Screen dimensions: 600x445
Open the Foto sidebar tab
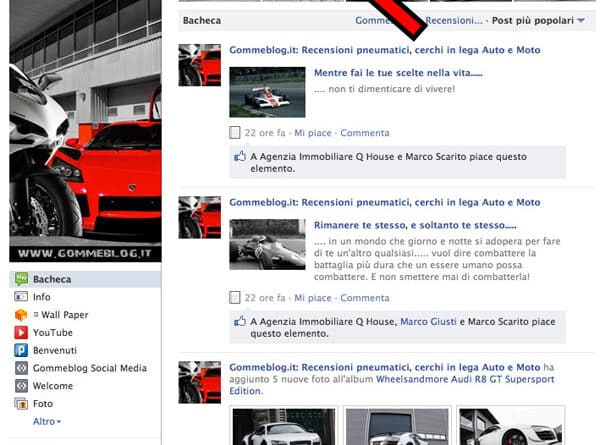85,403
